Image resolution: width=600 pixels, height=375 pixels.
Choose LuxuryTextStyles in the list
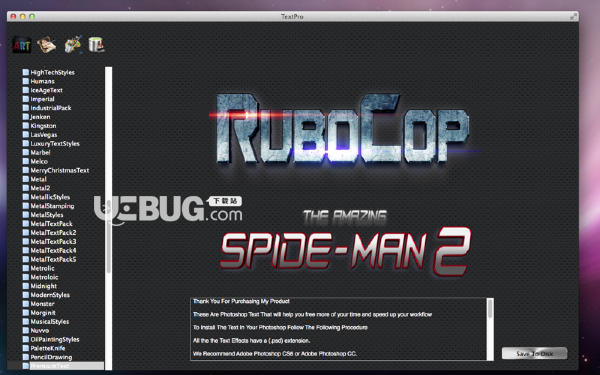51,143
